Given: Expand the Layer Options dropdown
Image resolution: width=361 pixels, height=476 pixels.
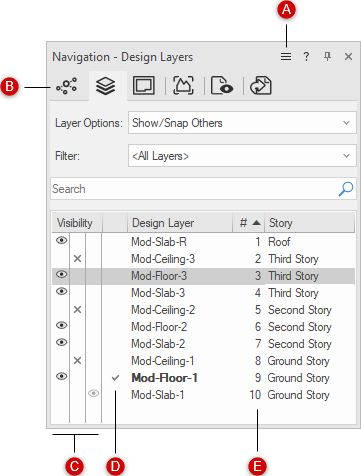Looking at the screenshot, I should pos(242,123).
